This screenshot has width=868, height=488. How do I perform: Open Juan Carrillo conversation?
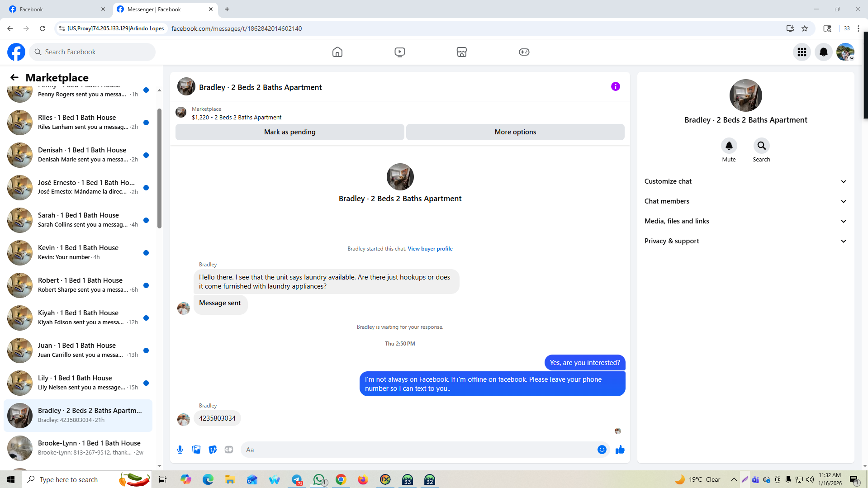point(78,350)
